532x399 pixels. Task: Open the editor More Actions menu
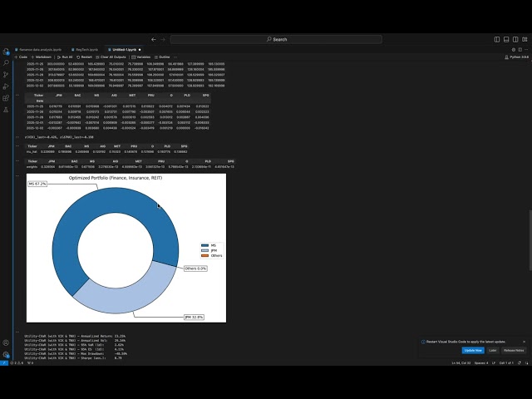524,49
